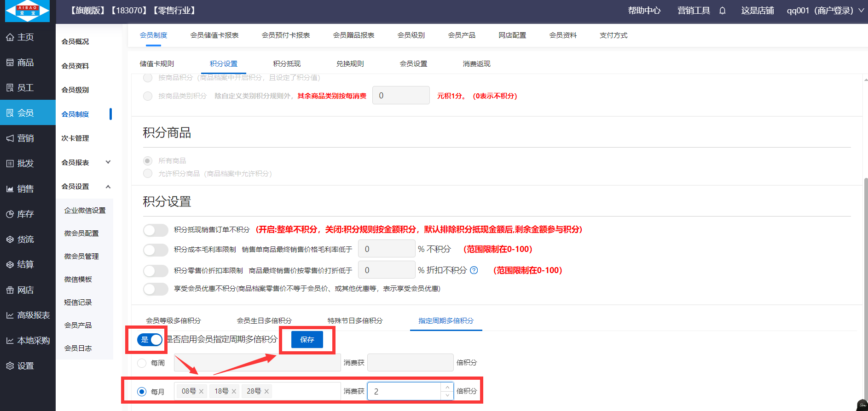Switch to the 会员生日多倍积分 tab
The width and height of the screenshot is (868, 411).
click(264, 320)
